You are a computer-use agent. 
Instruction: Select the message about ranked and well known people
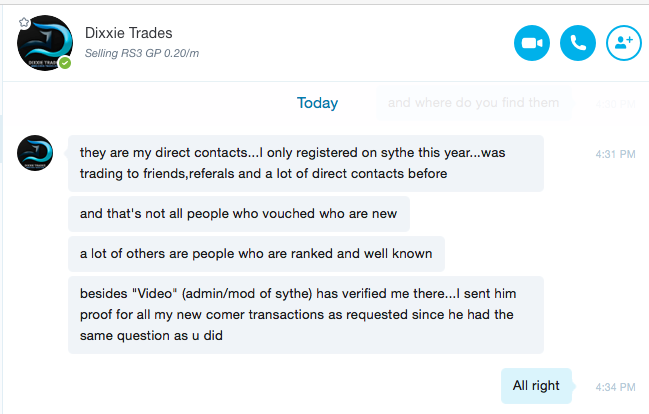(x=256, y=253)
